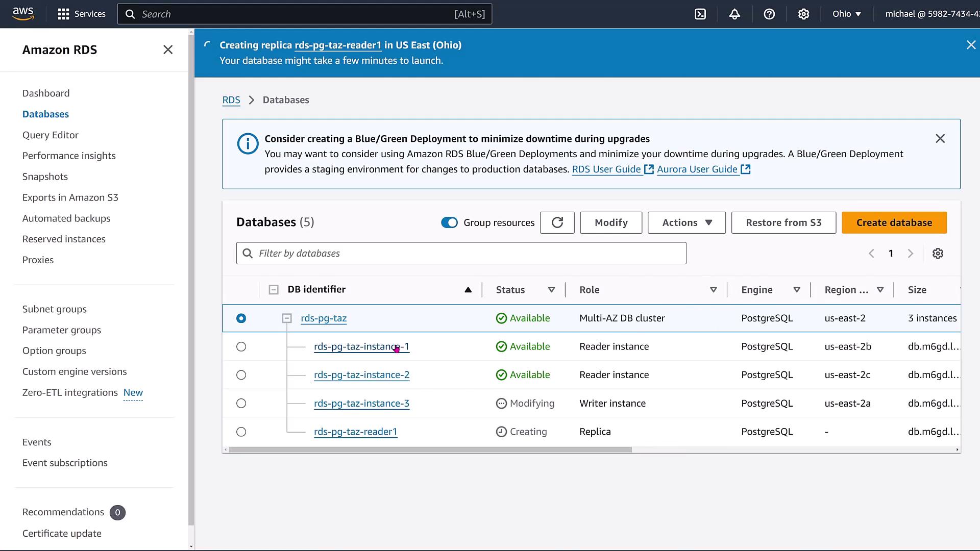Open the notifications bell icon
Image resolution: width=980 pixels, height=551 pixels.
click(x=734, y=14)
